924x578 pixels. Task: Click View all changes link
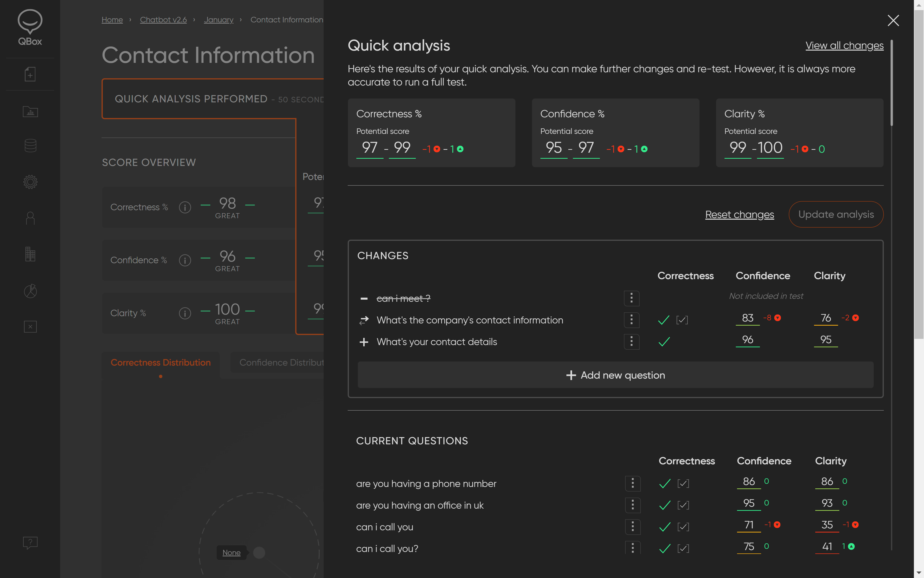coord(845,46)
